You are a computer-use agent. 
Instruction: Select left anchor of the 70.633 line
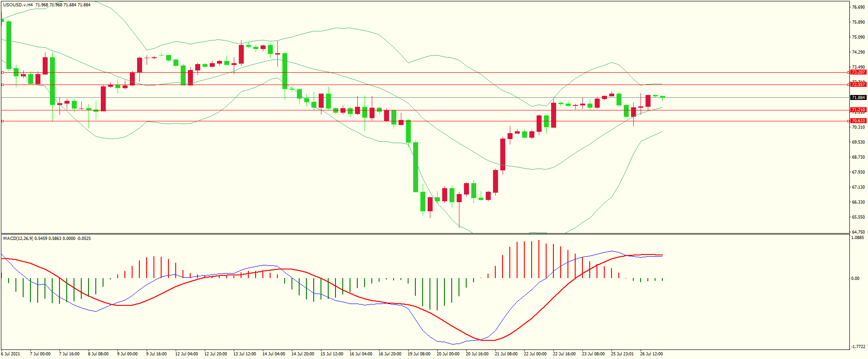[x=3, y=121]
